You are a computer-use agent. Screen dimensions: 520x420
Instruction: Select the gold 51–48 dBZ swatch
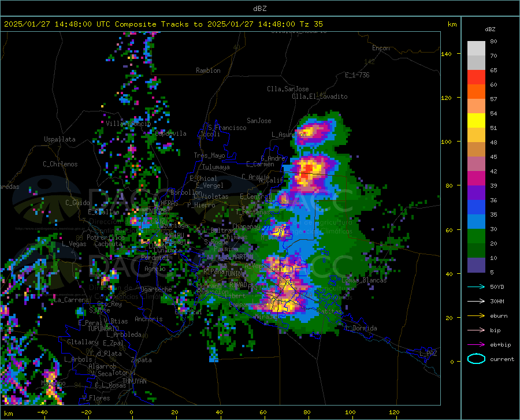tap(476, 135)
